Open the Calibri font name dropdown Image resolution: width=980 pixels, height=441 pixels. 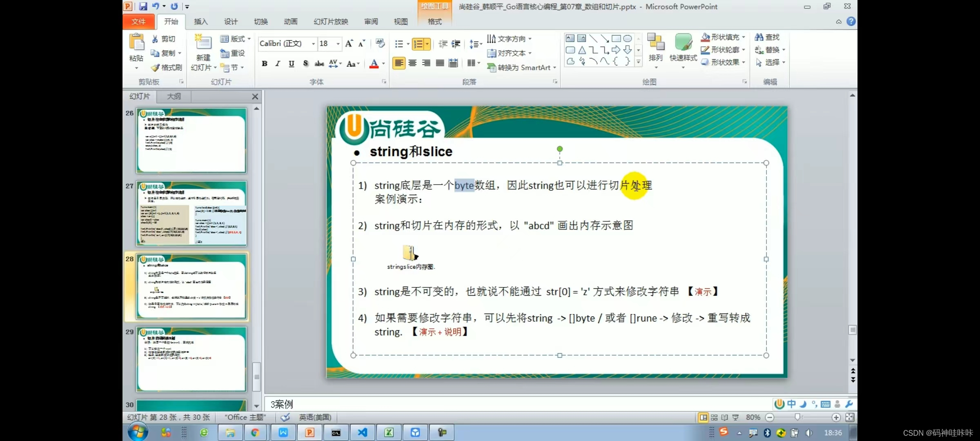tap(314, 44)
